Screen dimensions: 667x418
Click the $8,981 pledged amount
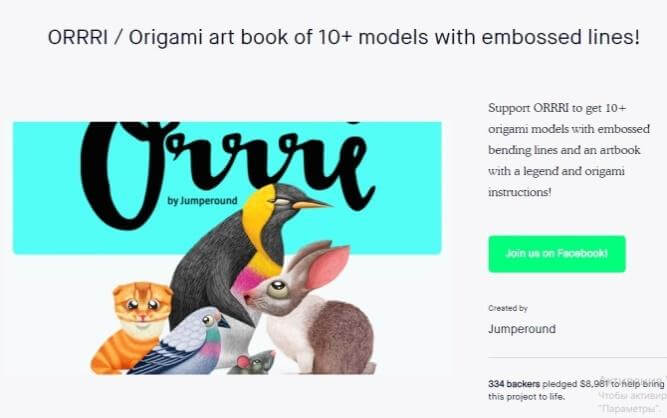pyautogui.click(x=594, y=384)
